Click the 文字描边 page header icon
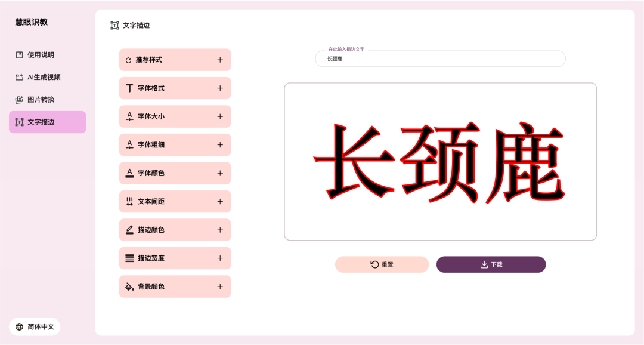The width and height of the screenshot is (644, 345). tap(114, 26)
